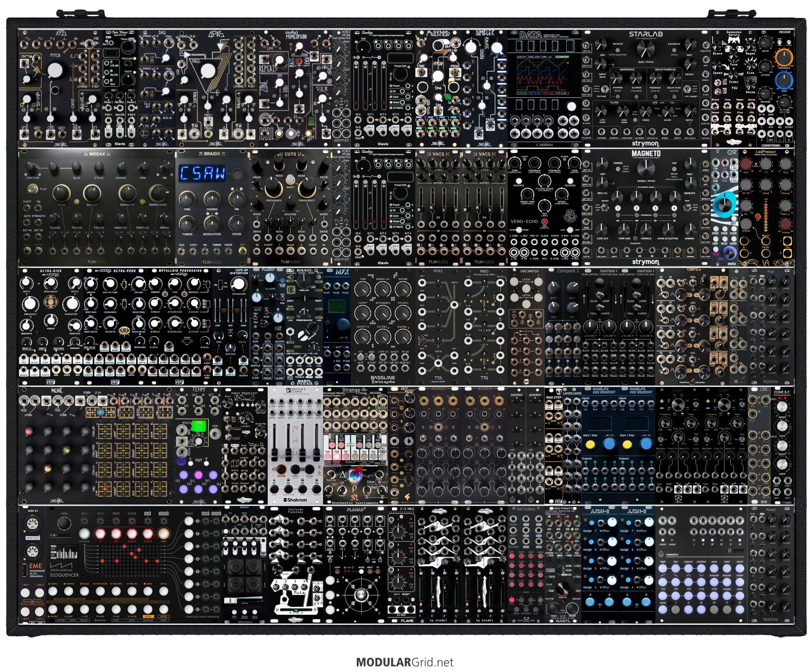Click the joystick on Planar 2
810x672 pixels.
point(361,595)
